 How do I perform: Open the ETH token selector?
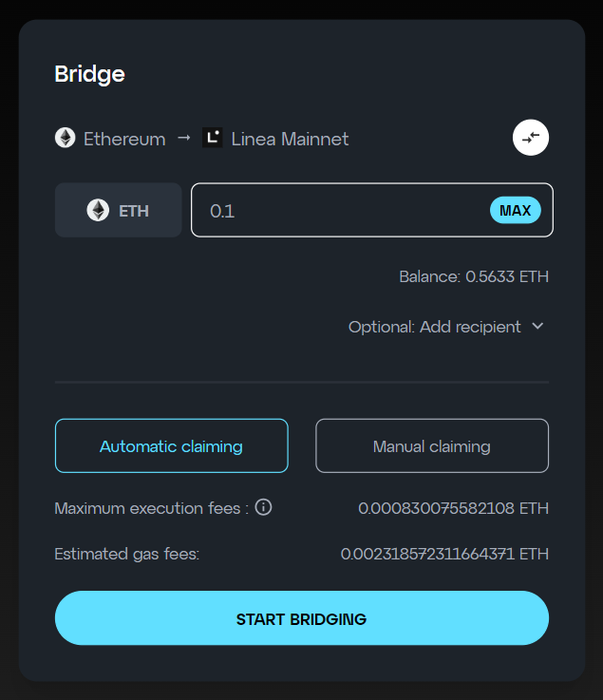coord(119,210)
